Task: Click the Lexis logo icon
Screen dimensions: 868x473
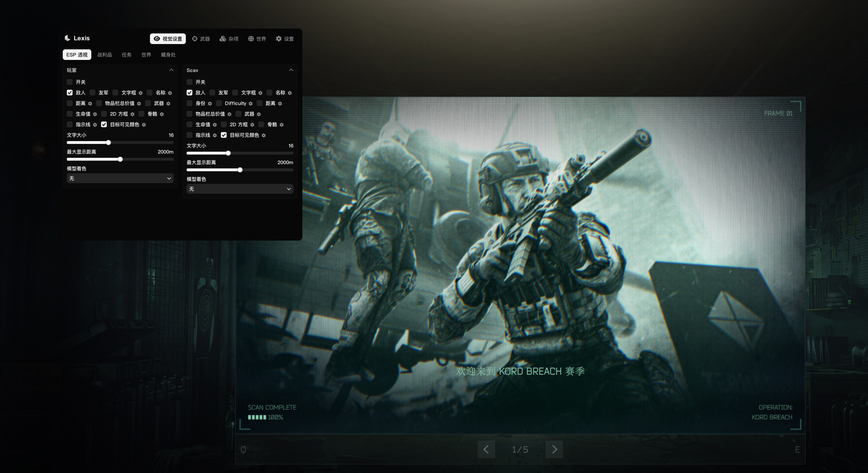Action: (x=67, y=38)
